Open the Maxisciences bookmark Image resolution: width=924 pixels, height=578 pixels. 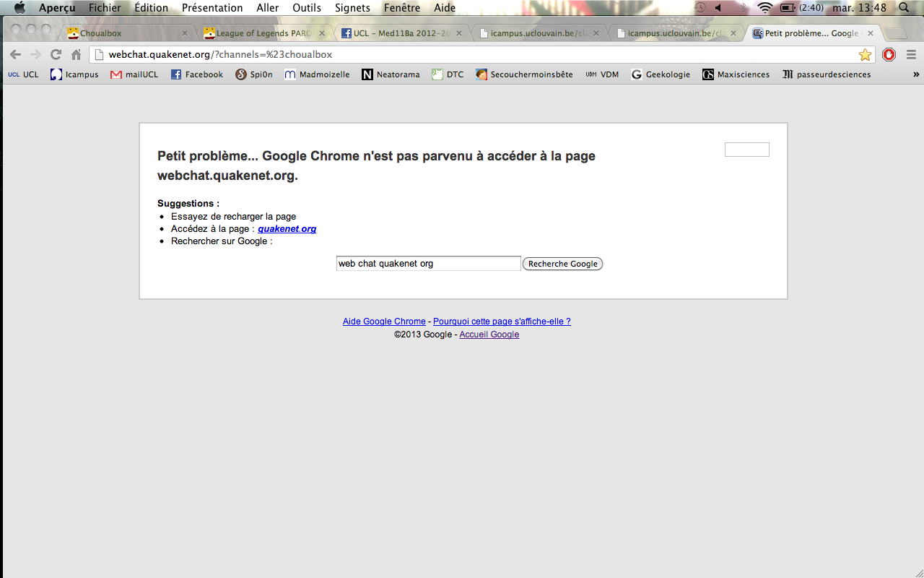[736, 74]
